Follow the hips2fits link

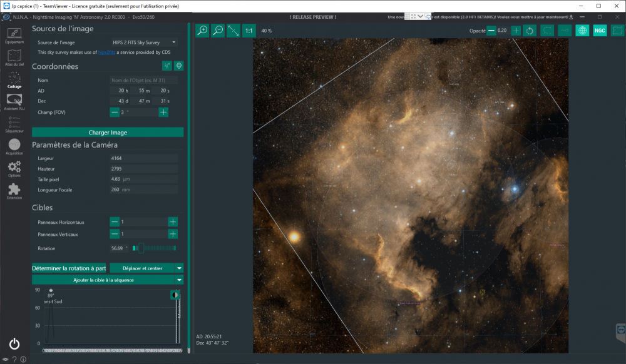click(106, 53)
